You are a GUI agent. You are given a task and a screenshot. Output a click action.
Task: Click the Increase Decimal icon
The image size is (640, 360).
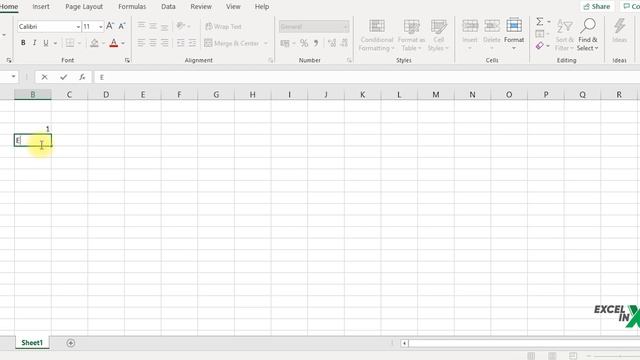point(332,43)
